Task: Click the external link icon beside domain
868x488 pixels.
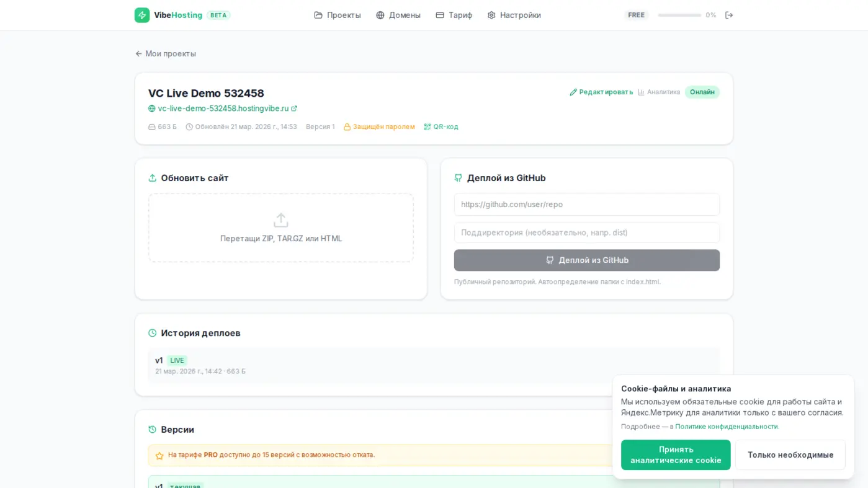Action: coord(294,109)
